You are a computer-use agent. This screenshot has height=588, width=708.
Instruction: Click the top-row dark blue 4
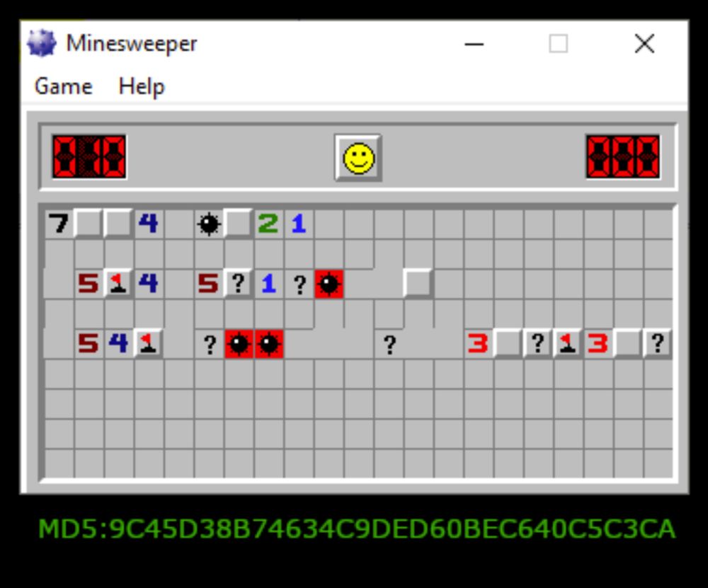pos(149,224)
